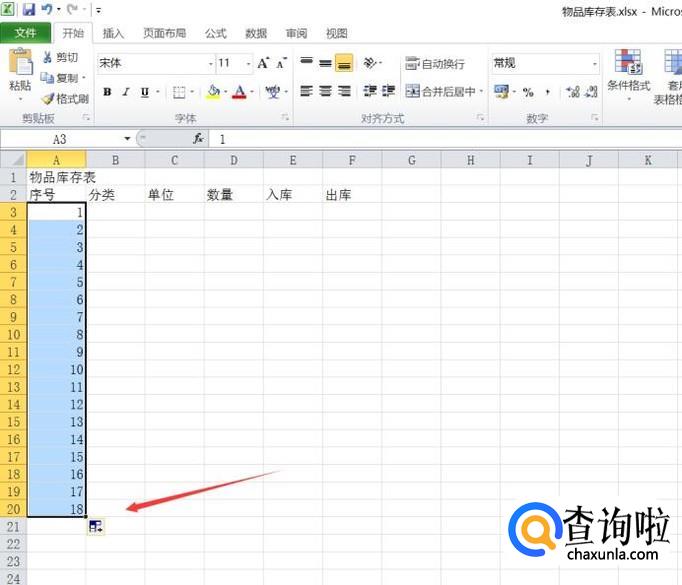Activate the Format Painter 格式刷
Image resolution: width=682 pixels, height=585 pixels.
click(x=65, y=99)
